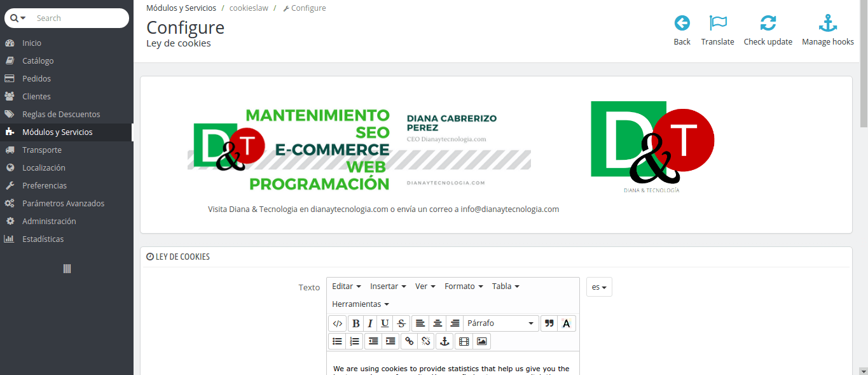Open Estadísticas in the sidebar

[x=67, y=239]
